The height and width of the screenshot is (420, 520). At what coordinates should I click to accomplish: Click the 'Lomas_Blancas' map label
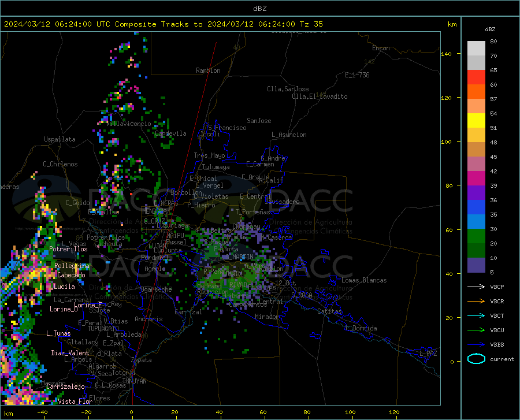pyautogui.click(x=364, y=280)
